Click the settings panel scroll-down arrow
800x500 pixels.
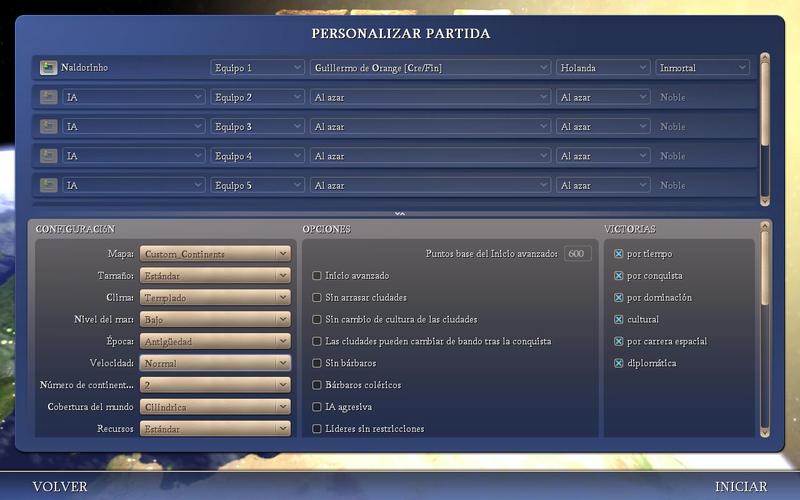coord(765,430)
